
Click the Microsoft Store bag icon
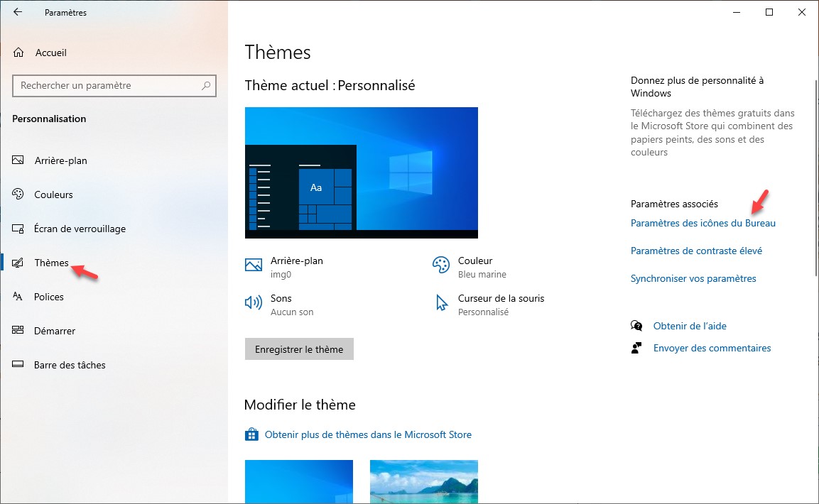251,434
